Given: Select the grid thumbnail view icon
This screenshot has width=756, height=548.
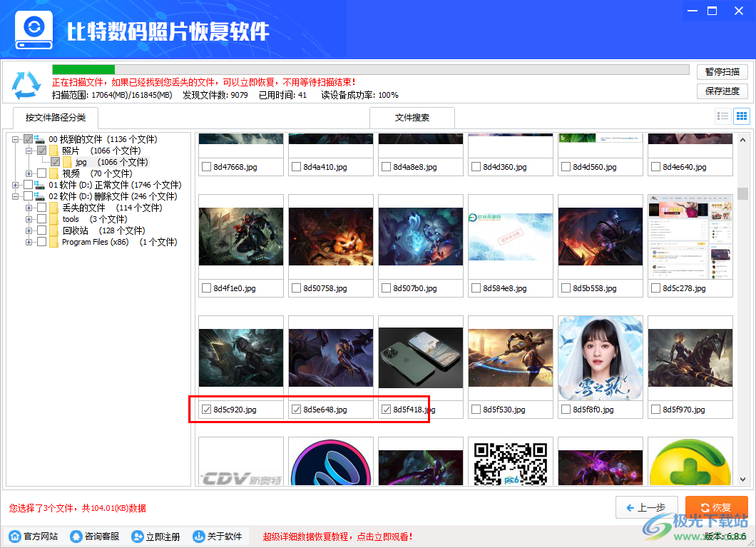Looking at the screenshot, I should click(x=741, y=116).
